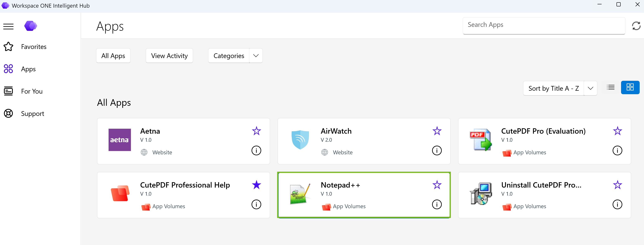The width and height of the screenshot is (644, 245).
Task: Show info for CutePDF Professional Help
Action: (x=256, y=205)
